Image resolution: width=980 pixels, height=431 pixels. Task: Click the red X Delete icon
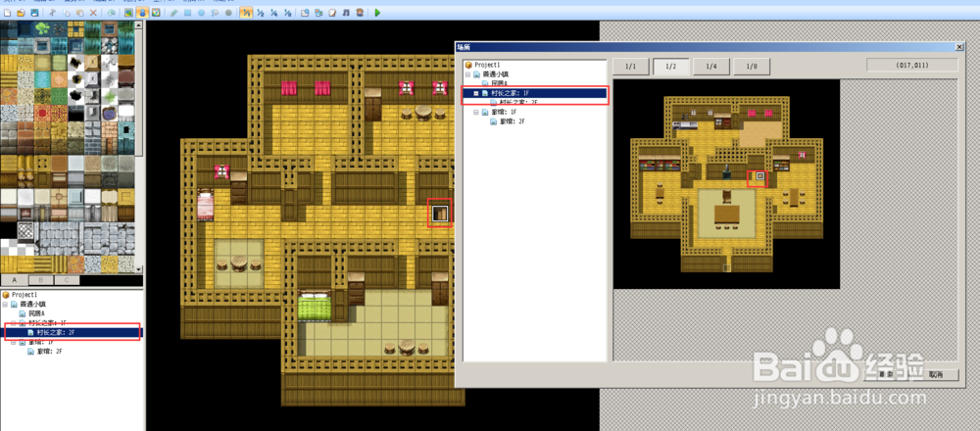93,13
